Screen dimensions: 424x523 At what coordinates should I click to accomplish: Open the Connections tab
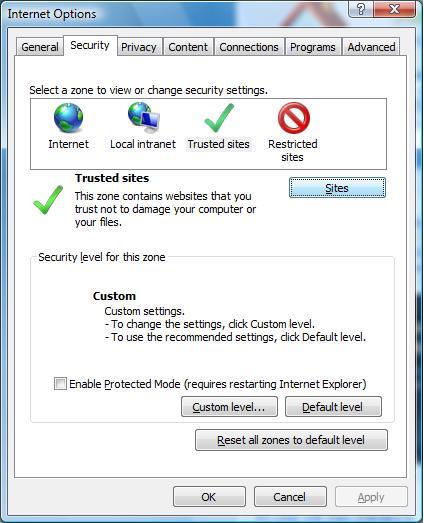[x=249, y=47]
